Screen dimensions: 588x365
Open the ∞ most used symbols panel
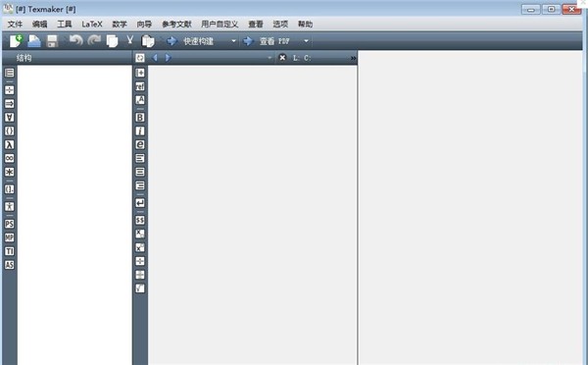pyautogui.click(x=10, y=158)
